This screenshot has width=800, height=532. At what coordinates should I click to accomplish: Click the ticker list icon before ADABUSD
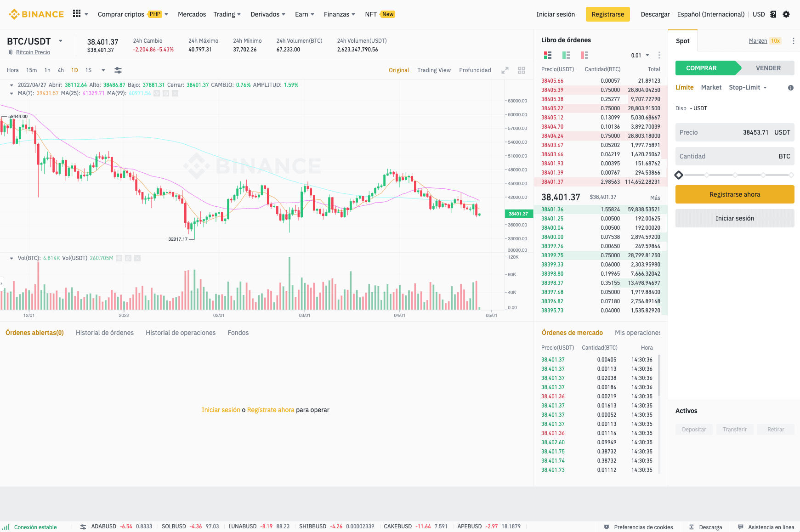[x=83, y=526]
